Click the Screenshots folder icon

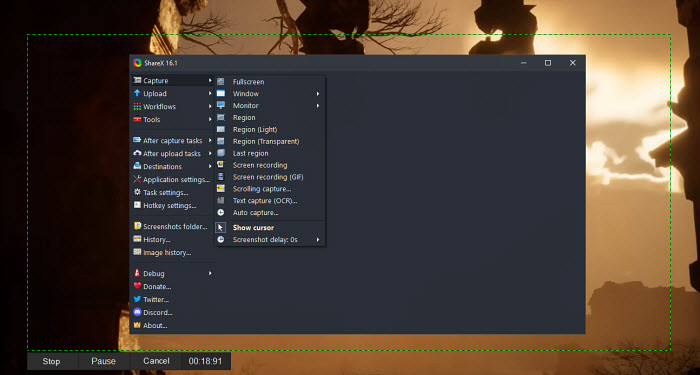pos(137,226)
